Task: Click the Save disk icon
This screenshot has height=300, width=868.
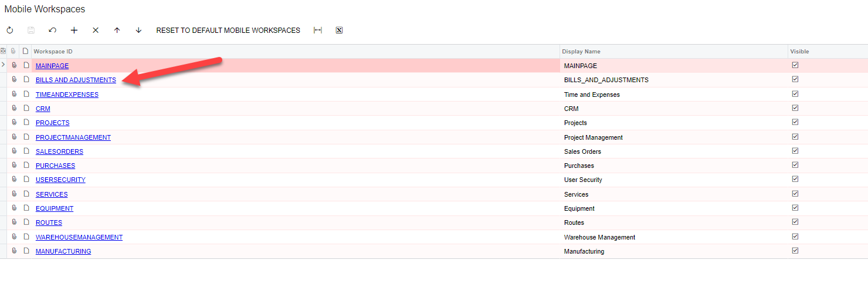Action: coord(31,30)
